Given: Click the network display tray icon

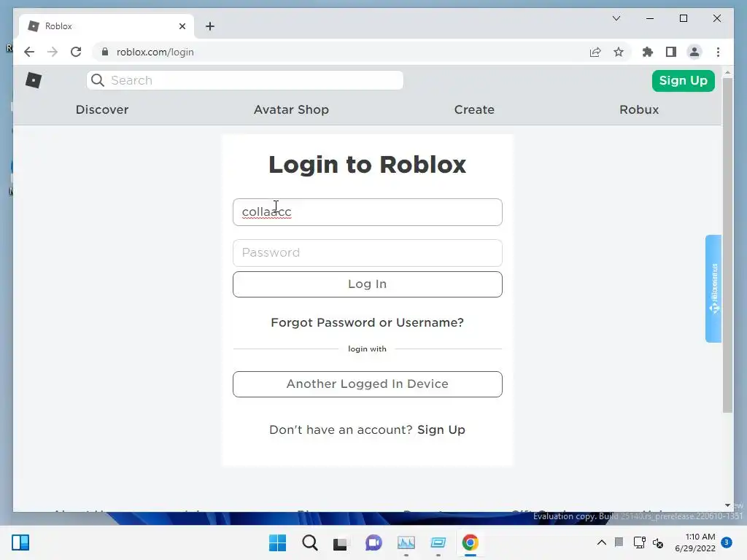Looking at the screenshot, I should pyautogui.click(x=639, y=542).
